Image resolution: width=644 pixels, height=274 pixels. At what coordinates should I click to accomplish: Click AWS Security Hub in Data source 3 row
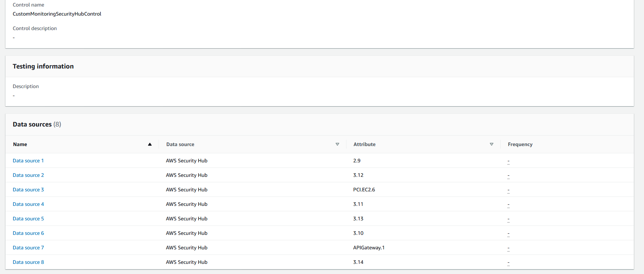pyautogui.click(x=187, y=190)
